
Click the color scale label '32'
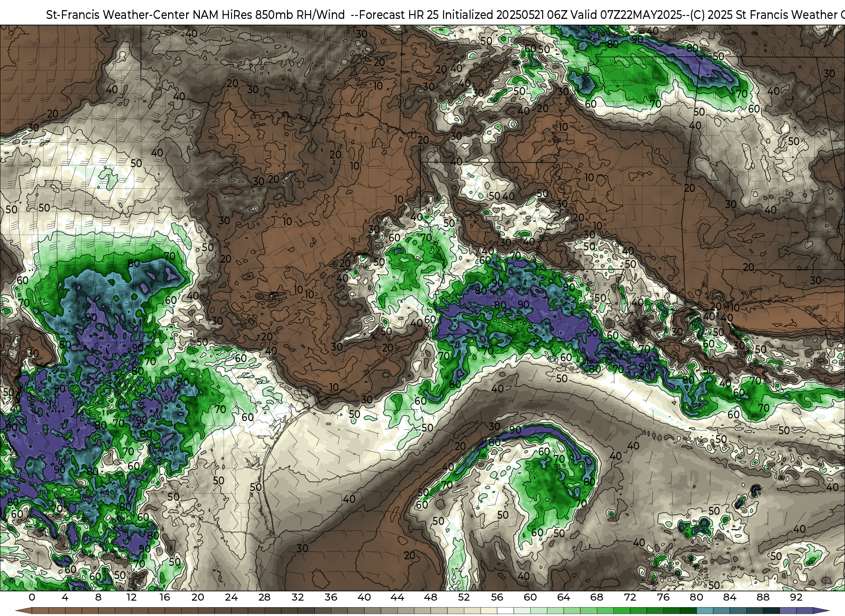pos(298,597)
